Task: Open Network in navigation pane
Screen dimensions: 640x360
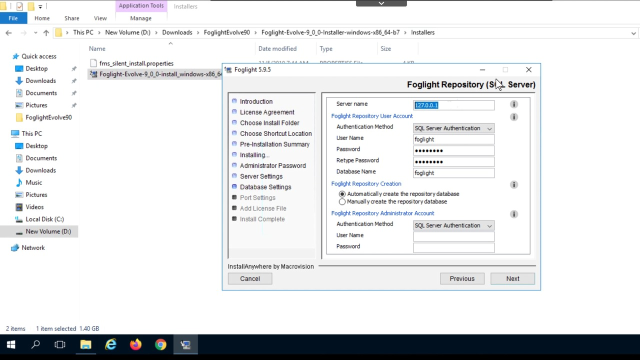Action: [x=33, y=248]
